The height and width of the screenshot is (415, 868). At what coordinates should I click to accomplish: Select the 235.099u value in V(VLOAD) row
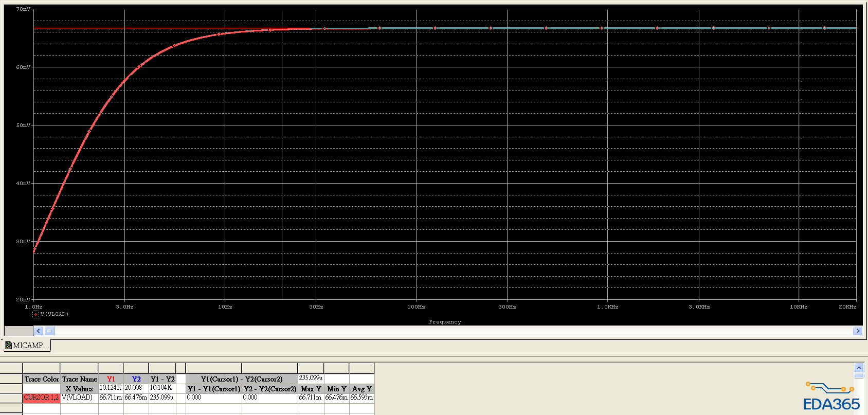tap(162, 398)
